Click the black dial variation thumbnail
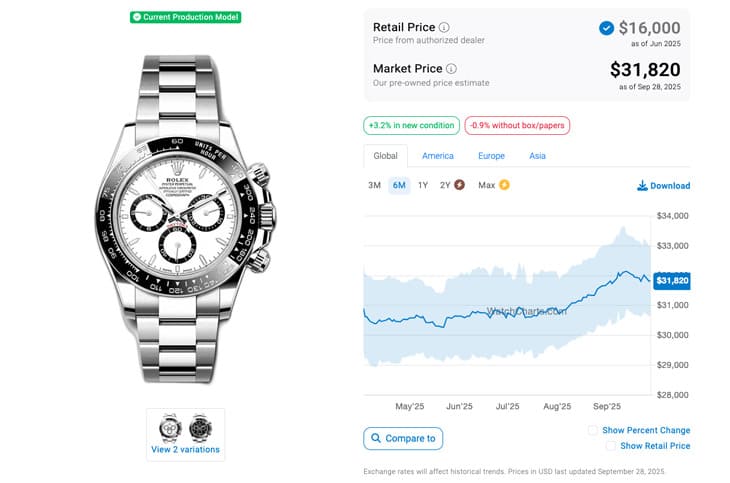 pyautogui.click(x=200, y=428)
